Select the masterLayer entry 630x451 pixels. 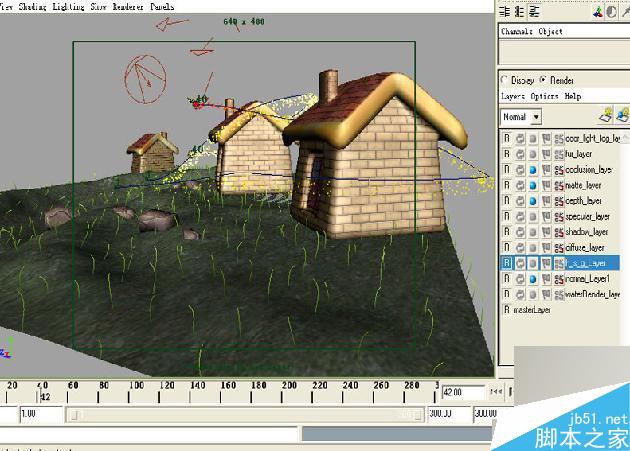(532, 310)
